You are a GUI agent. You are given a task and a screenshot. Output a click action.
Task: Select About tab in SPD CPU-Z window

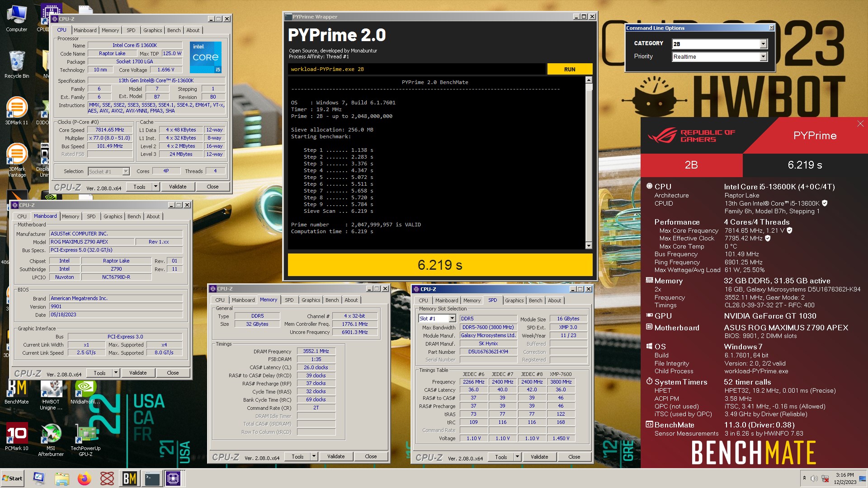click(x=555, y=300)
